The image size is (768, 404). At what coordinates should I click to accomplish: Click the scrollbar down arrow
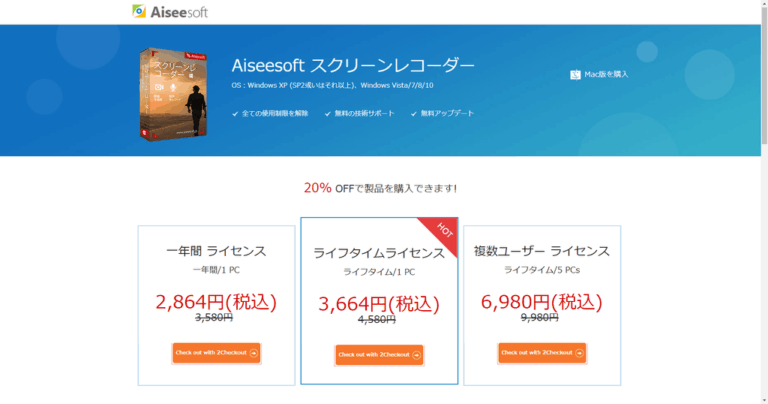[x=764, y=398]
